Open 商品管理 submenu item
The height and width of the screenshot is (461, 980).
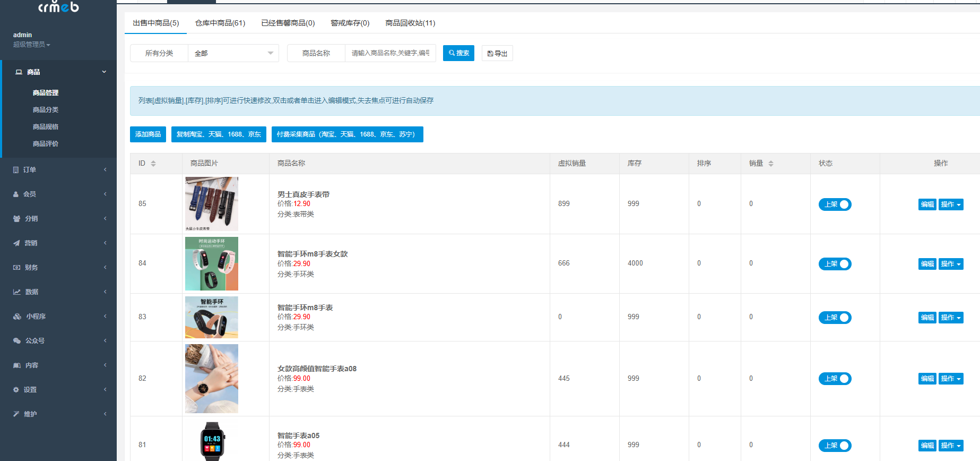(x=46, y=92)
